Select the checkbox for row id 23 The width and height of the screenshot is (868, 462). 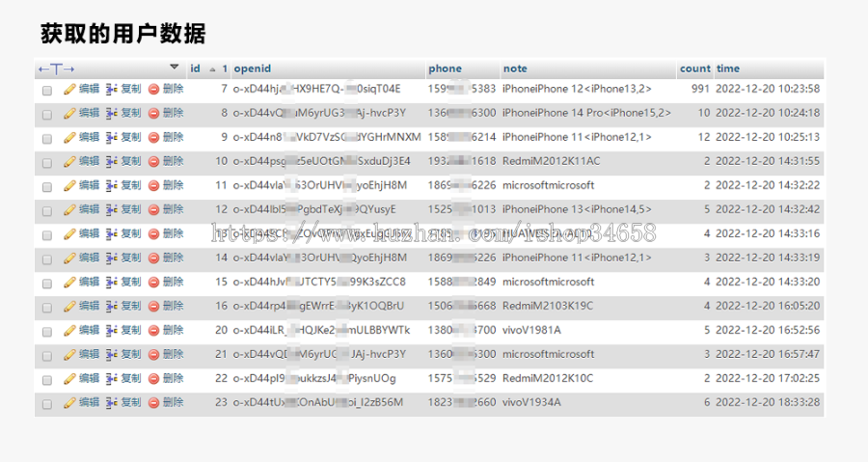pos(47,404)
